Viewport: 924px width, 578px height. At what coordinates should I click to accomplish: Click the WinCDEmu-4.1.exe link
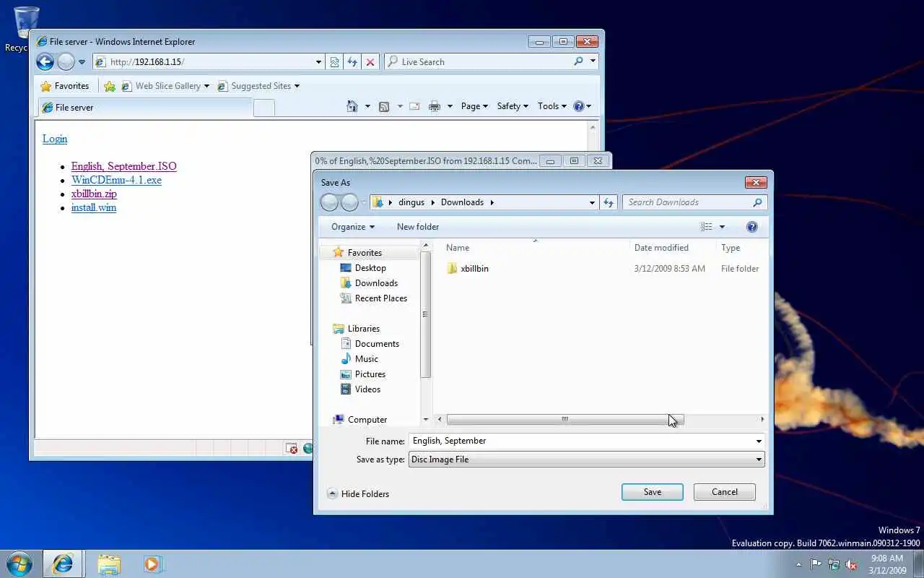click(x=116, y=180)
